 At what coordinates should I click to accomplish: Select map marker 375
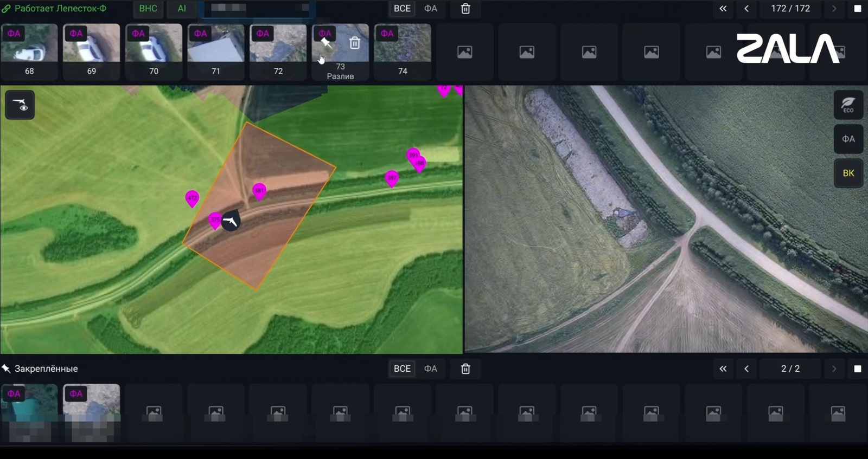click(215, 220)
